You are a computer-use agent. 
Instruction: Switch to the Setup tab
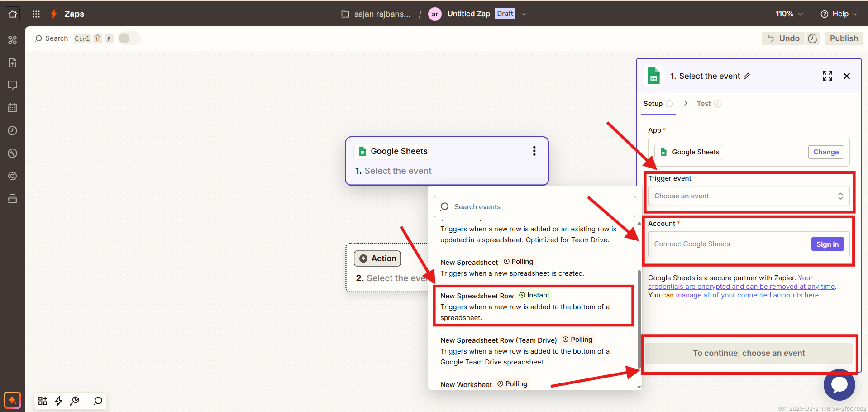(658, 104)
